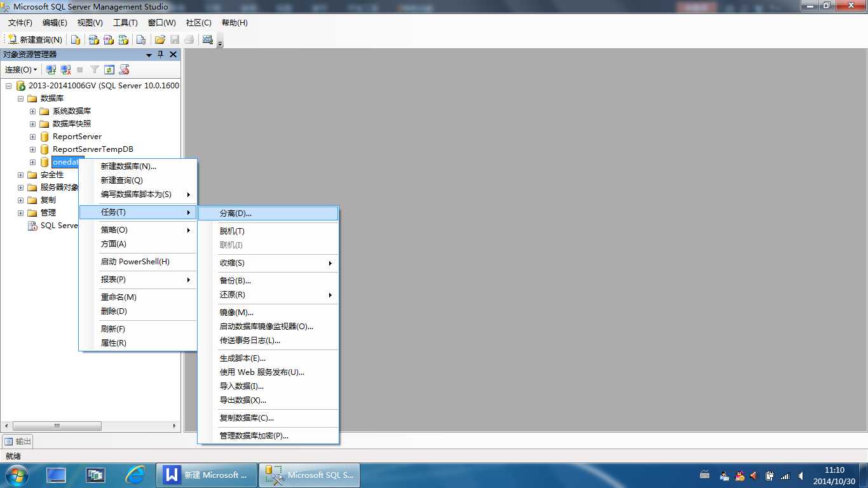Expand the 服务器对象 folder
The width and height of the screenshot is (868, 488).
[20, 187]
